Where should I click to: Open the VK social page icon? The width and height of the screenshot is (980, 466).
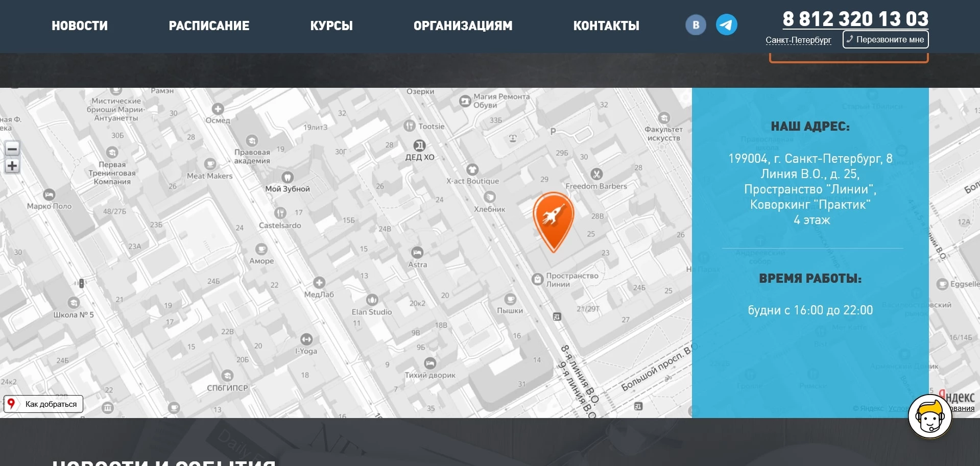[696, 25]
